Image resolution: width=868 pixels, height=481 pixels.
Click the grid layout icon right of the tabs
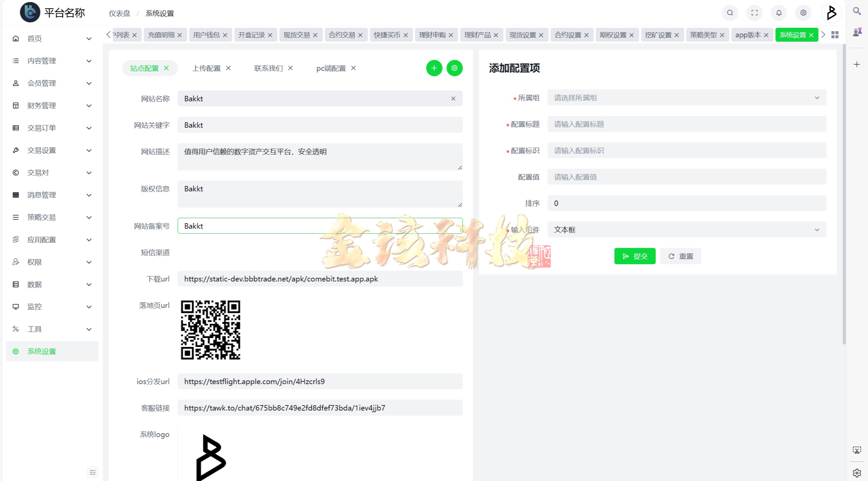[835, 35]
